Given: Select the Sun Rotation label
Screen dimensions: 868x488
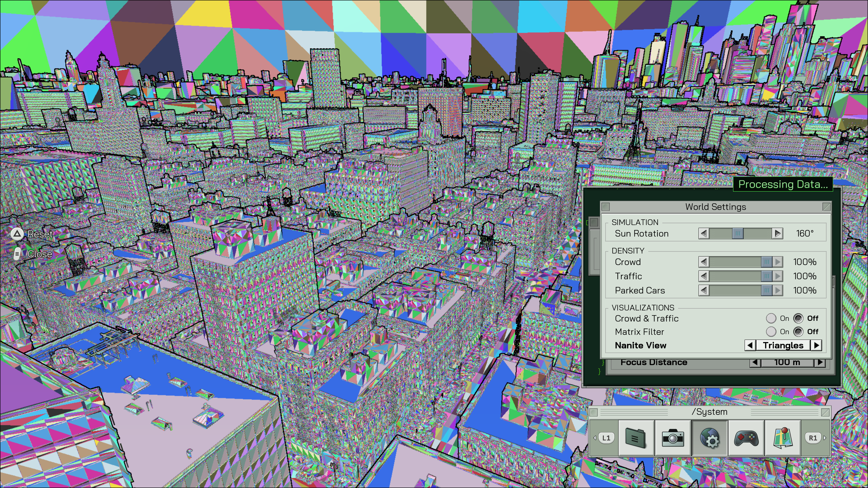Looking at the screenshot, I should 642,233.
